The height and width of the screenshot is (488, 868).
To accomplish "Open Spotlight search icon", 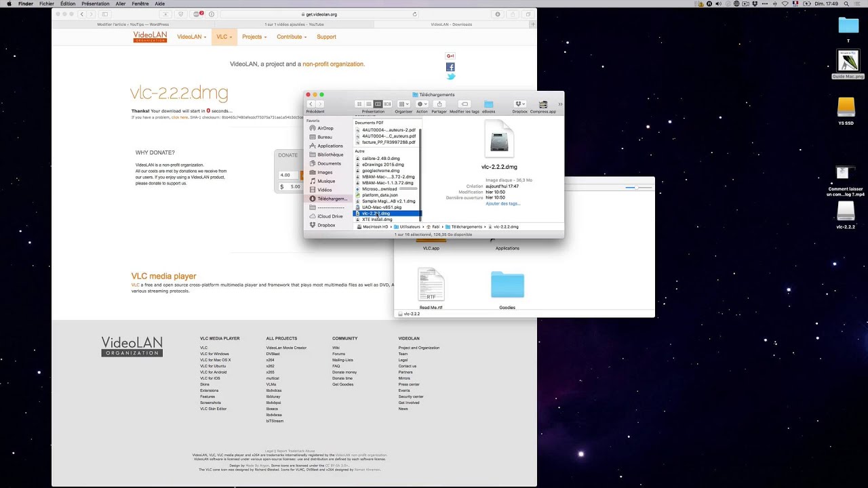I will tap(848, 3).
